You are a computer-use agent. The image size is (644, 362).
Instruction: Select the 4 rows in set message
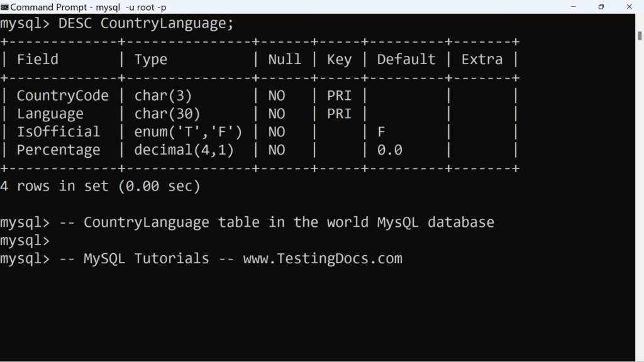(x=101, y=185)
